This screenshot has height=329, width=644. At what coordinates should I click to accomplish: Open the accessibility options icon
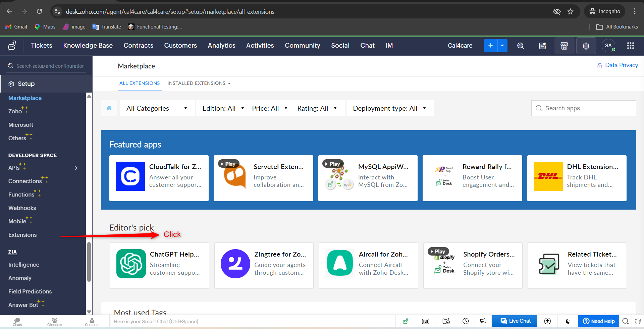(547, 321)
